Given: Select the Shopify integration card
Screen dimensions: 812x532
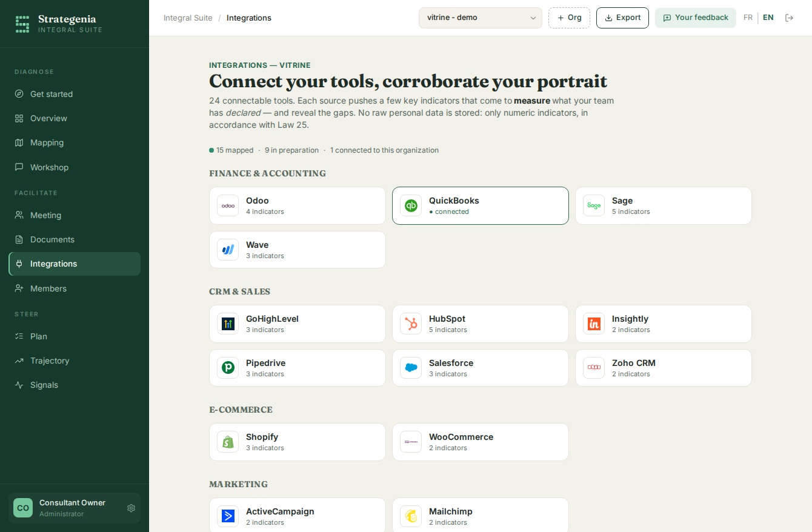Looking at the screenshot, I should coord(298,442).
